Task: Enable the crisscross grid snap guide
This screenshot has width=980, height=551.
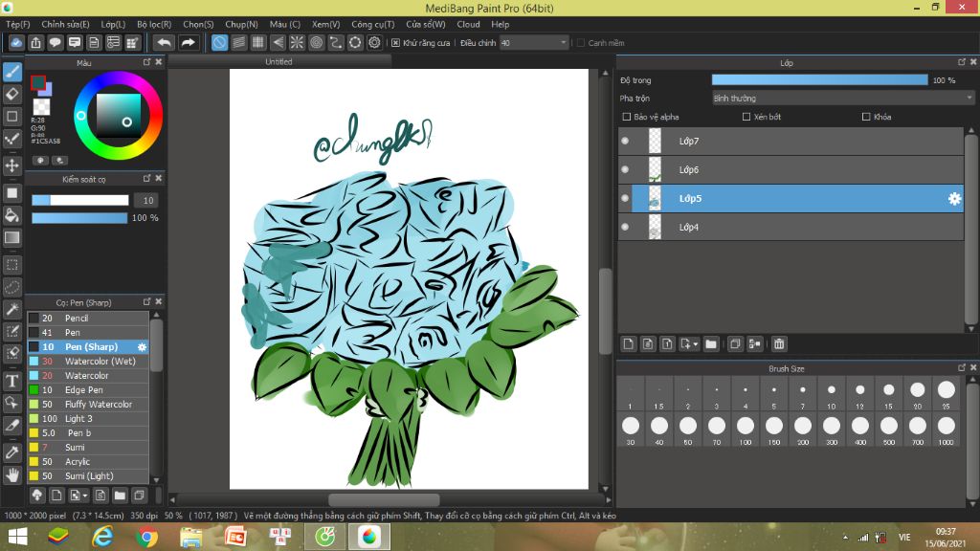Action: pyautogui.click(x=258, y=42)
